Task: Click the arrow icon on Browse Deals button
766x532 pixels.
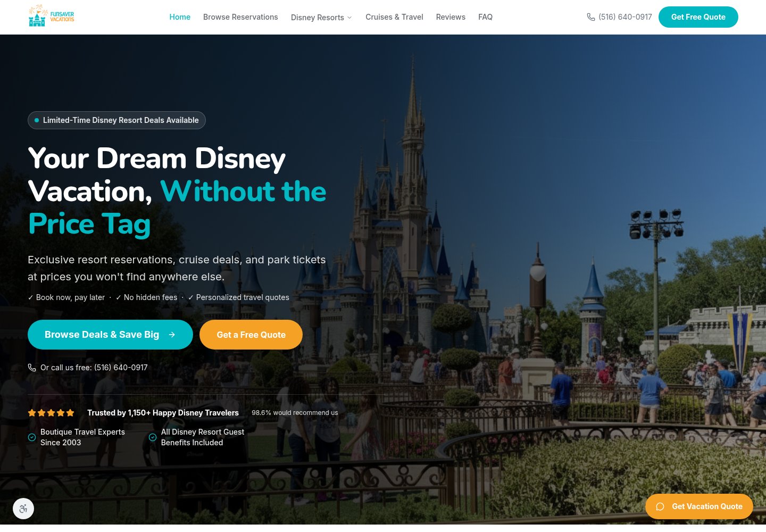Action: [x=172, y=335]
